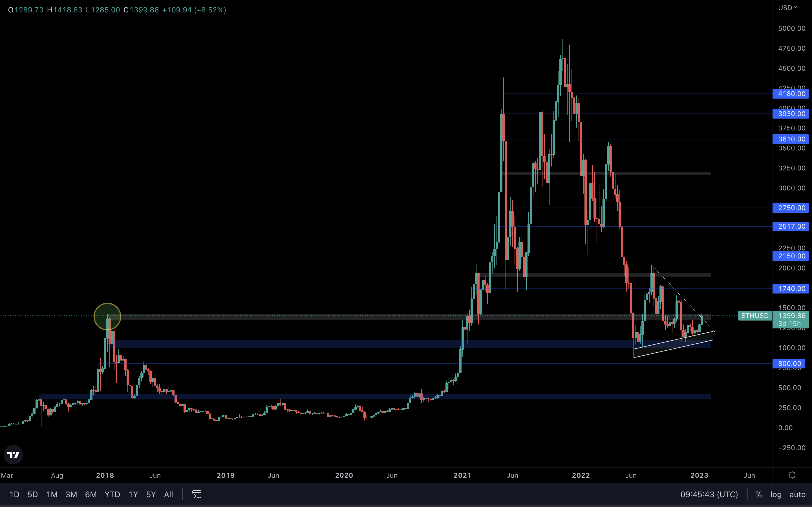Select the 5D time range
The image size is (812, 507).
point(32,494)
